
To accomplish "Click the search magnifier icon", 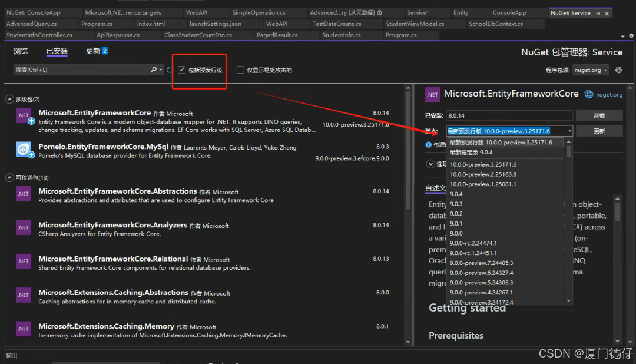I will [153, 70].
